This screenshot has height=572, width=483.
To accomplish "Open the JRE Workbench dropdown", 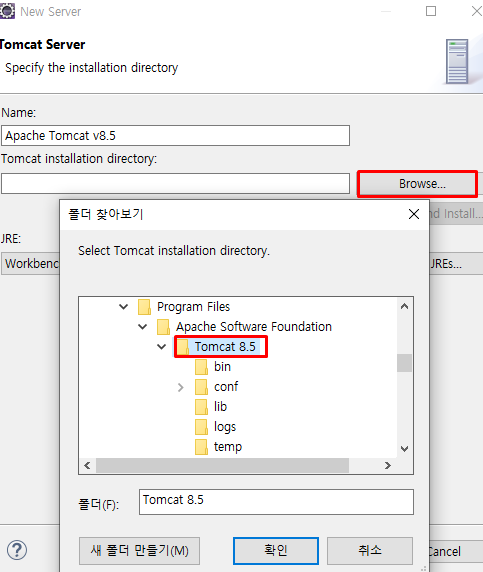I will [x=31, y=263].
